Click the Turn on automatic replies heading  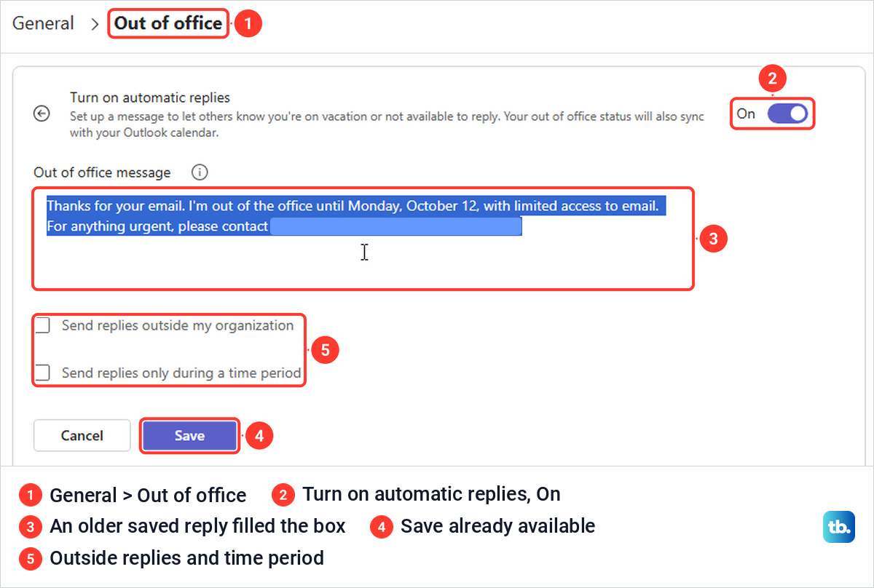click(x=150, y=98)
